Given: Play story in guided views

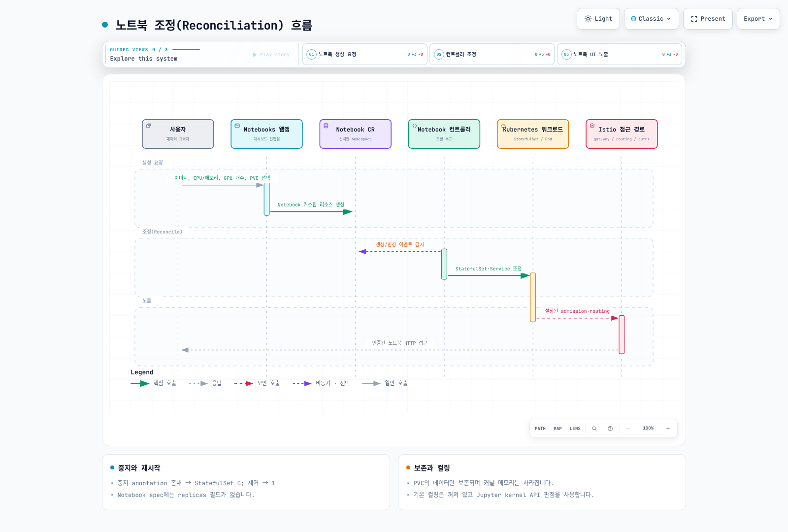Looking at the screenshot, I should click(271, 55).
